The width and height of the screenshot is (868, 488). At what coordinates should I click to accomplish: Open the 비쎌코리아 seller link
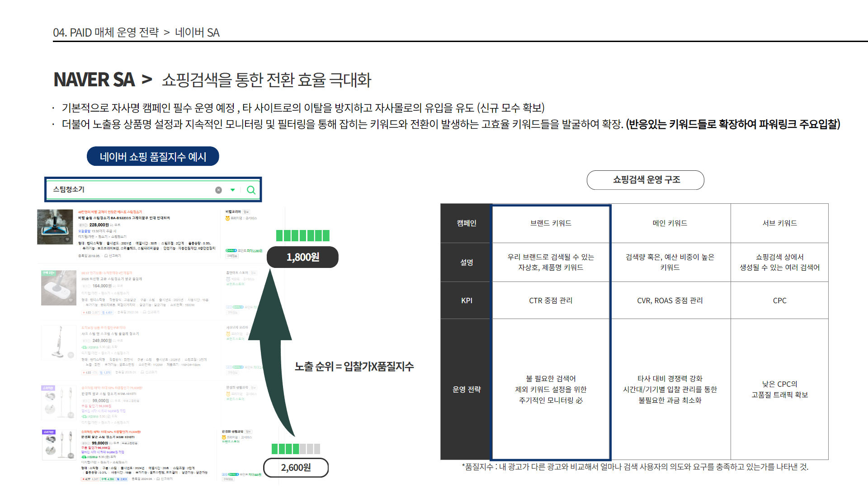click(233, 211)
